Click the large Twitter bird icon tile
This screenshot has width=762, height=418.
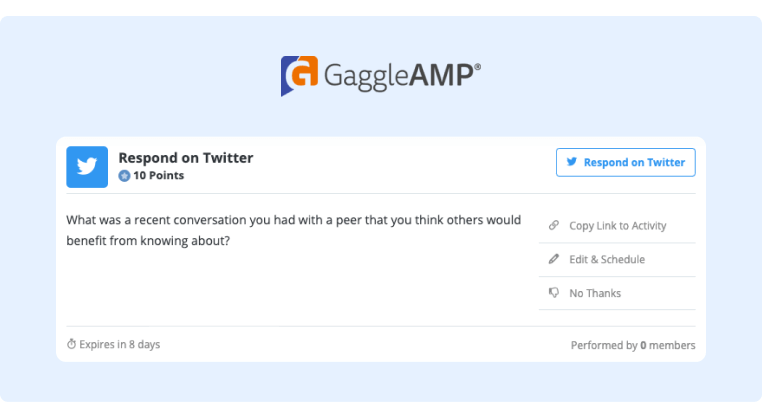(87, 167)
